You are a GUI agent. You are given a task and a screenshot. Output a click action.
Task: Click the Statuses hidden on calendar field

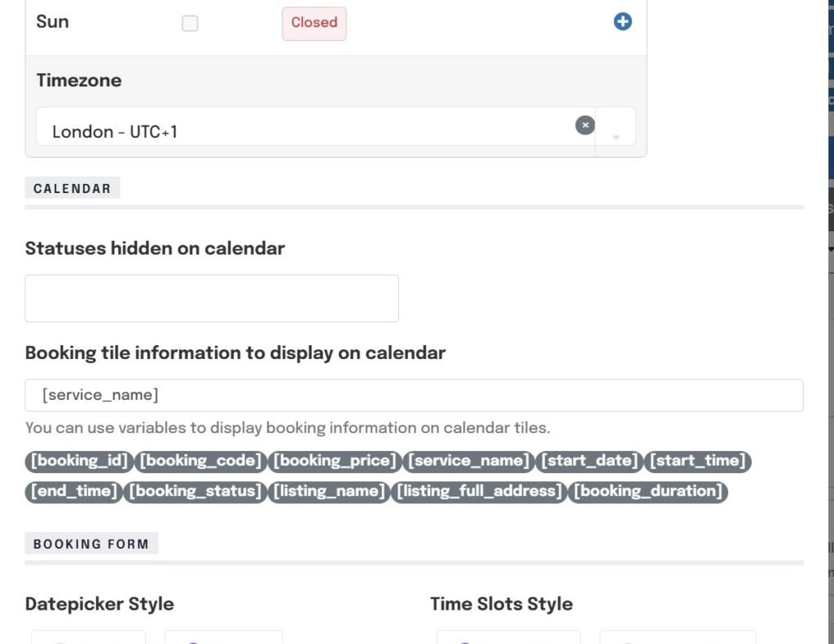(212, 298)
